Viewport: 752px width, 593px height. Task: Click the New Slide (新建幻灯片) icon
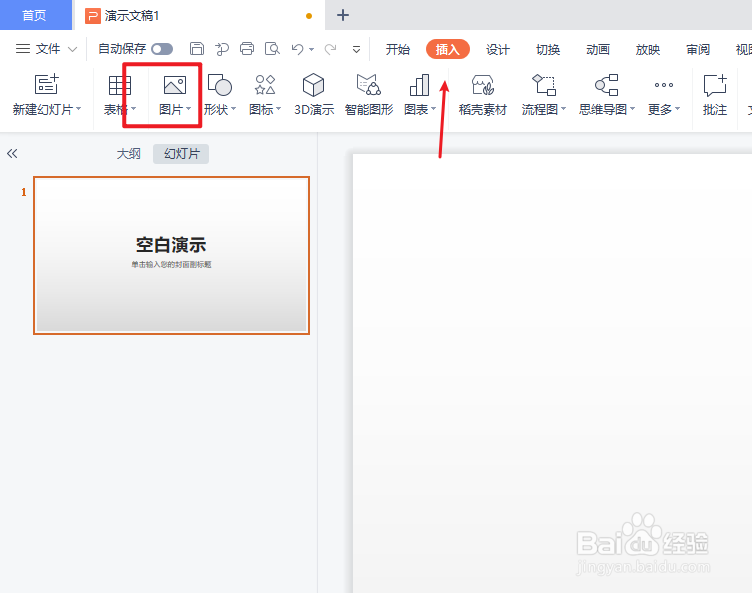pos(47,85)
